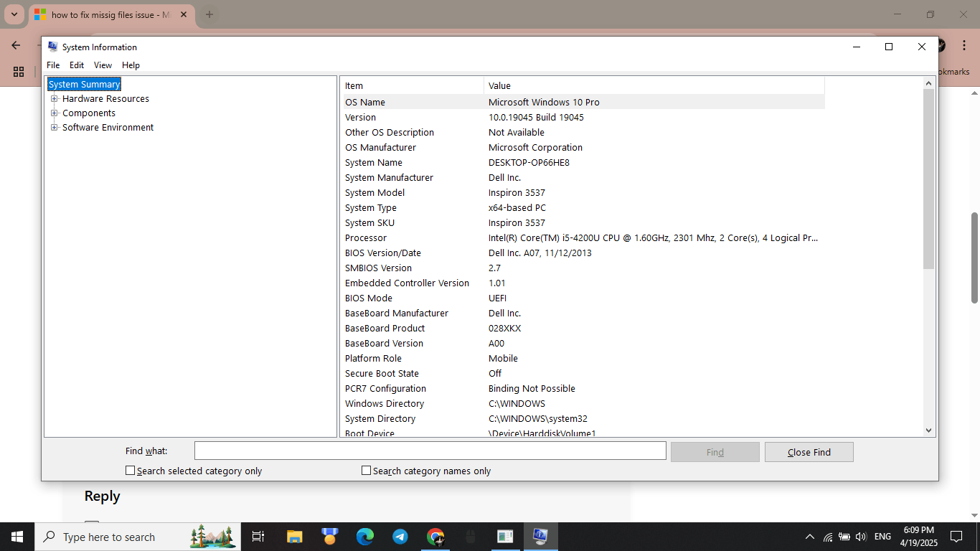Open the ENG language indicator
The width and height of the screenshot is (980, 551).
882,537
